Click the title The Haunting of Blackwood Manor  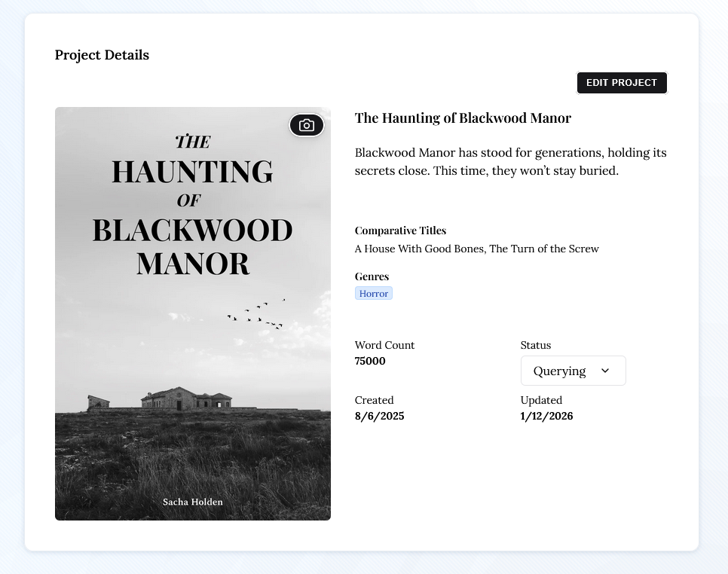click(463, 118)
